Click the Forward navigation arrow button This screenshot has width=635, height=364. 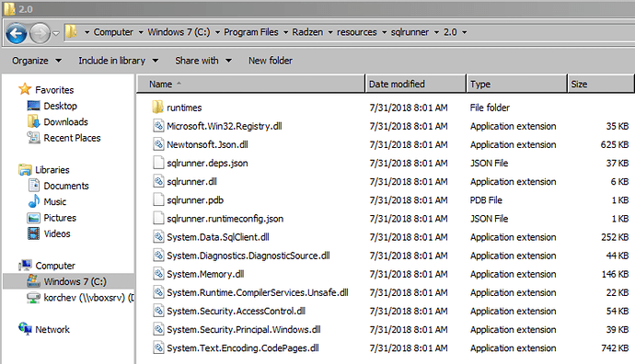[40, 33]
